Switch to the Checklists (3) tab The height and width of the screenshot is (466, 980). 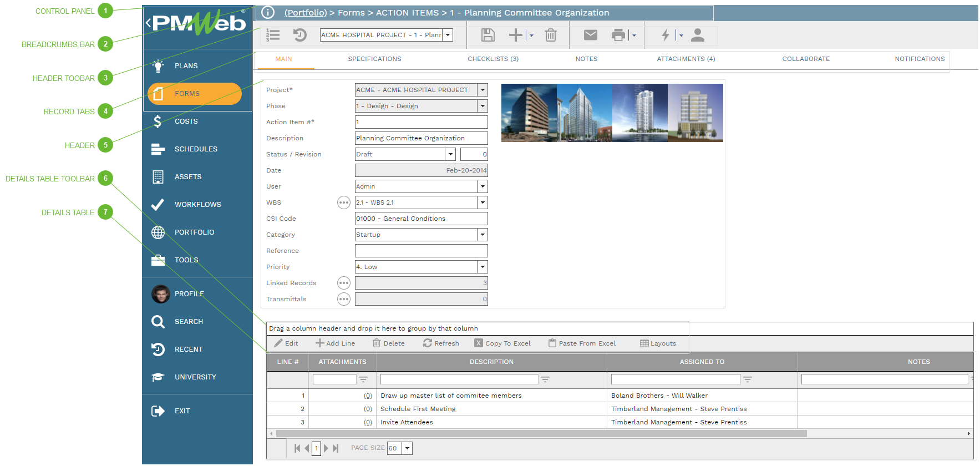(492, 59)
